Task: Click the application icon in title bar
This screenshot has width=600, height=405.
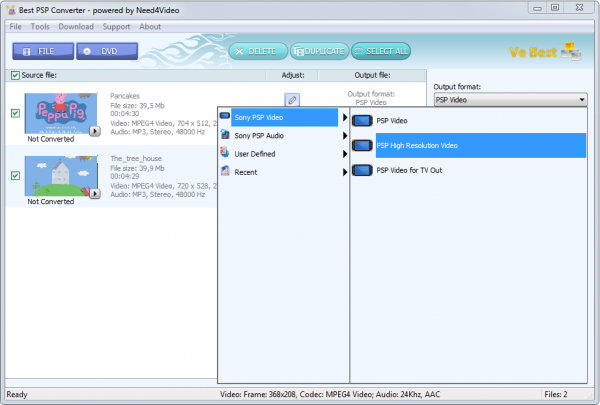Action: tap(11, 10)
